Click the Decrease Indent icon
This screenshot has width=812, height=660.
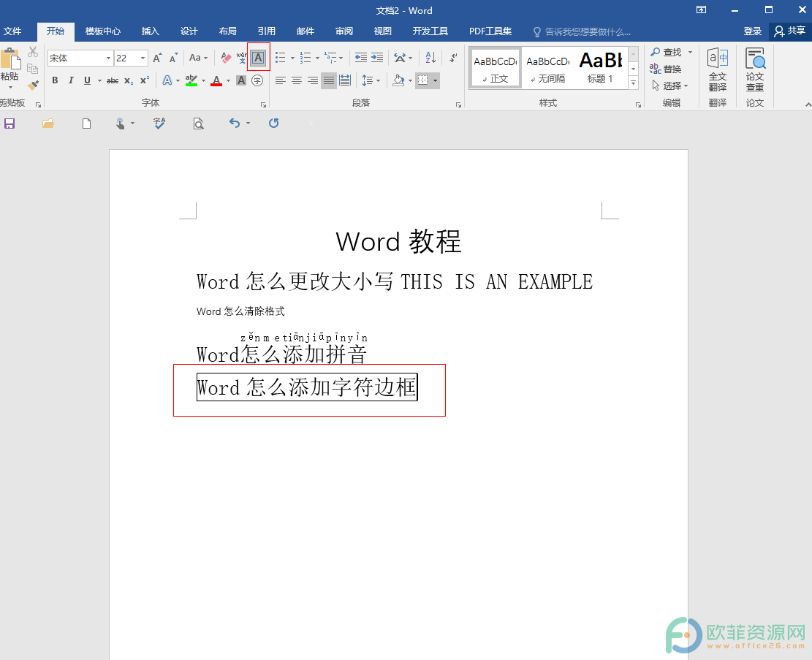361,58
